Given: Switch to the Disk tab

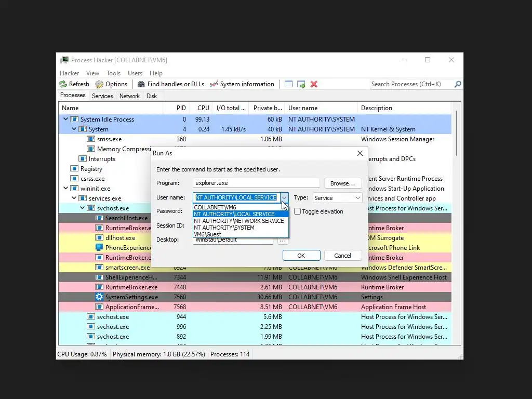Looking at the screenshot, I should click(152, 96).
